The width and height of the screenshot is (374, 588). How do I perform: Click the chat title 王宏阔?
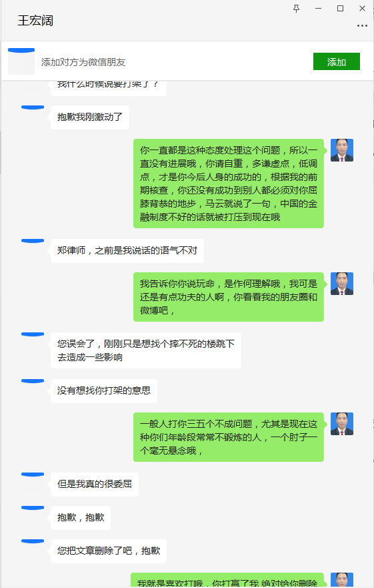35,20
